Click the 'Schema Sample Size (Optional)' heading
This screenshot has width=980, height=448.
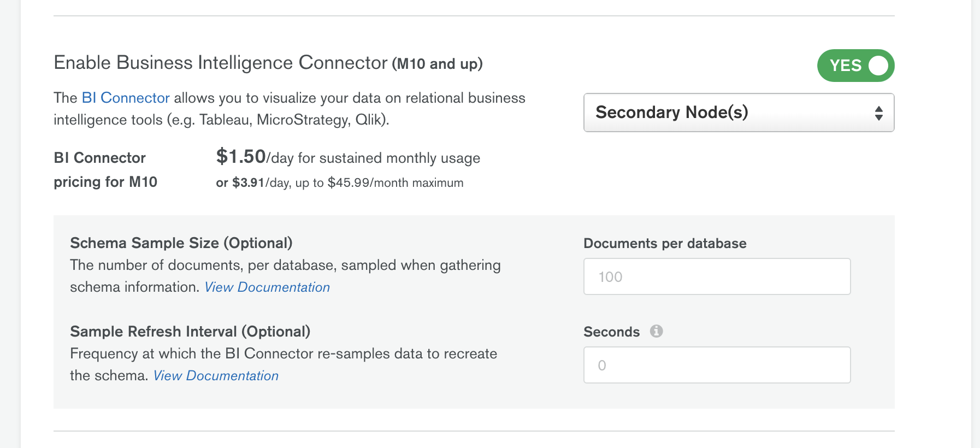[x=181, y=243]
